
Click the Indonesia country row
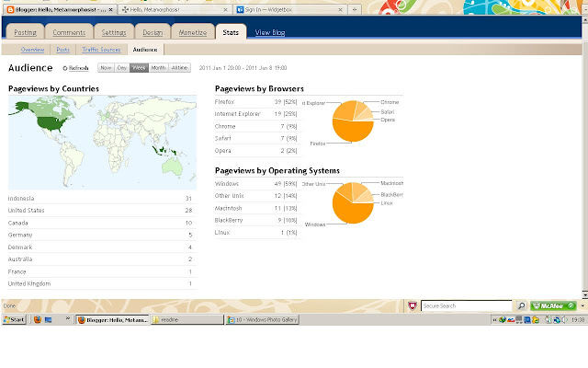pyautogui.click(x=102, y=199)
